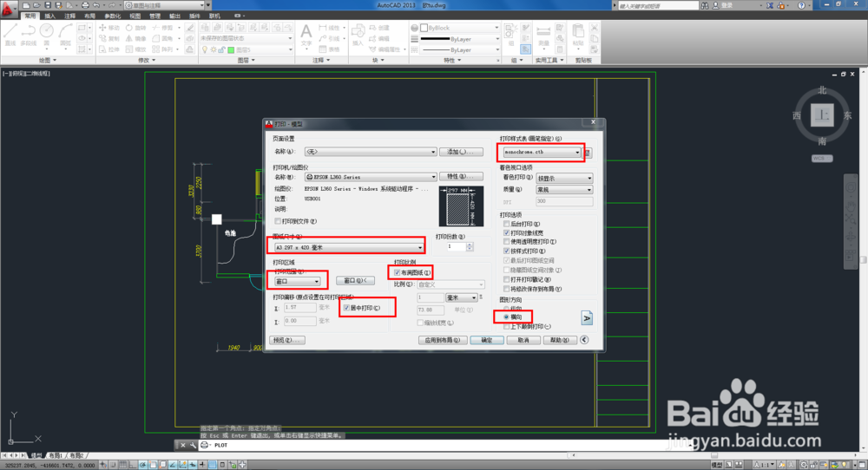Toggle the 后台打印 (plot in background) checkbox

tap(507, 224)
